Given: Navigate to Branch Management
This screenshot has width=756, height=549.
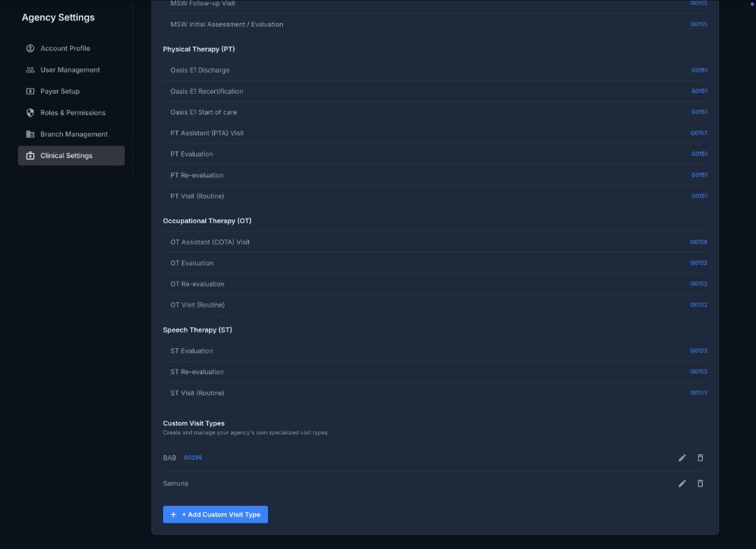Looking at the screenshot, I should pos(72,134).
